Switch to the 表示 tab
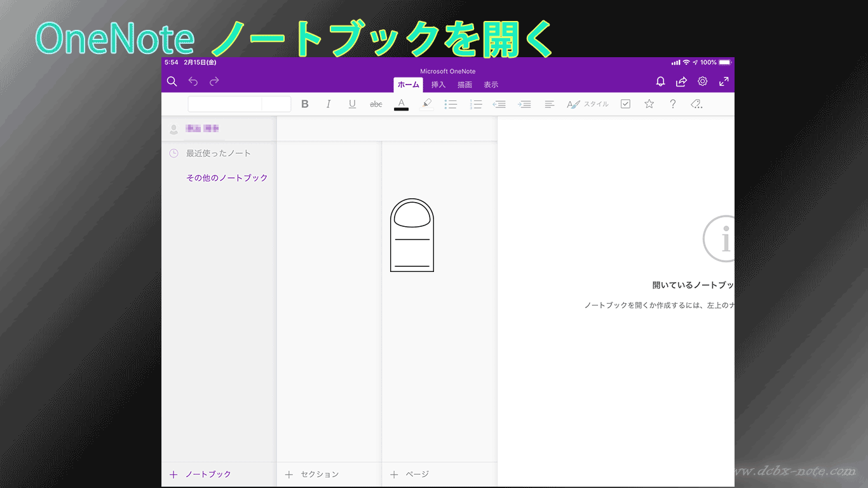 coord(491,85)
